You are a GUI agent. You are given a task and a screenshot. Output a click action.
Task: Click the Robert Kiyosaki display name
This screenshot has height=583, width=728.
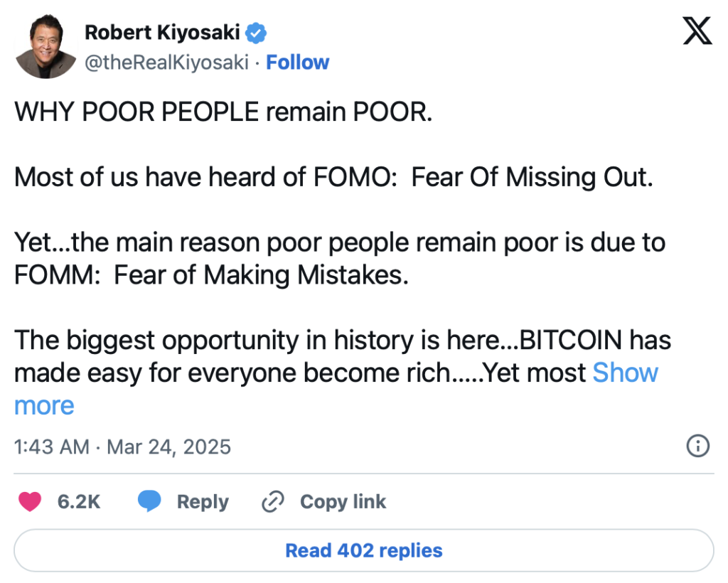pos(162,32)
